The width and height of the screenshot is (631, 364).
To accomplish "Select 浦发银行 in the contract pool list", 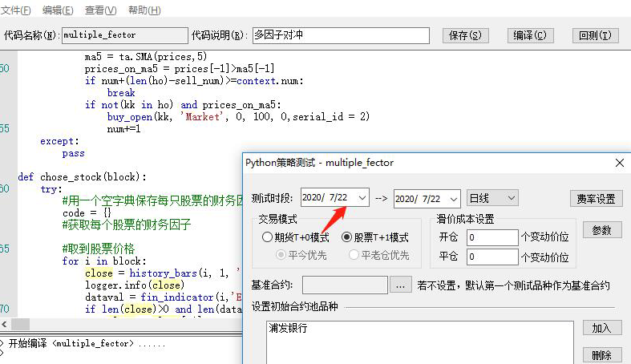I will [x=288, y=328].
